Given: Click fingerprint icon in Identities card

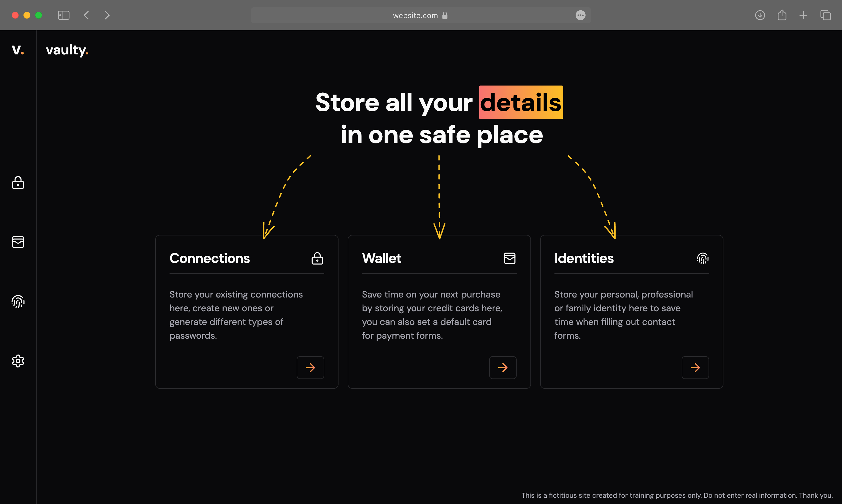Looking at the screenshot, I should [702, 259].
